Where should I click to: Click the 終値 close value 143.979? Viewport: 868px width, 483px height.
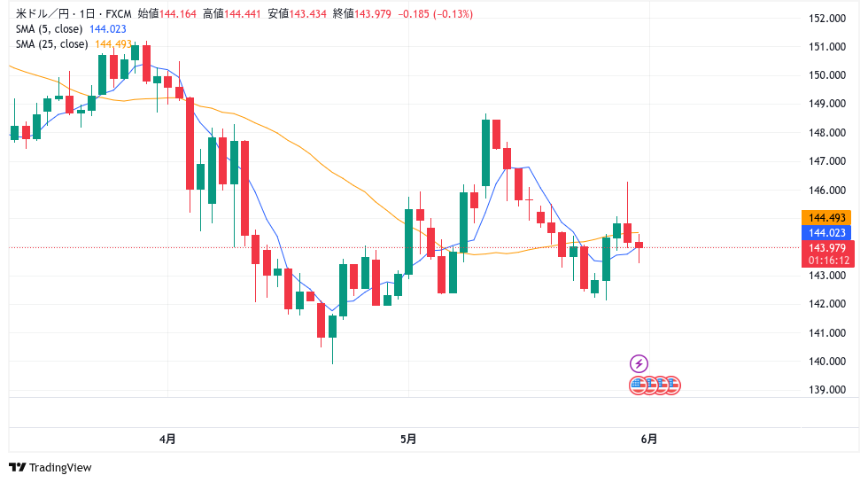tap(373, 14)
